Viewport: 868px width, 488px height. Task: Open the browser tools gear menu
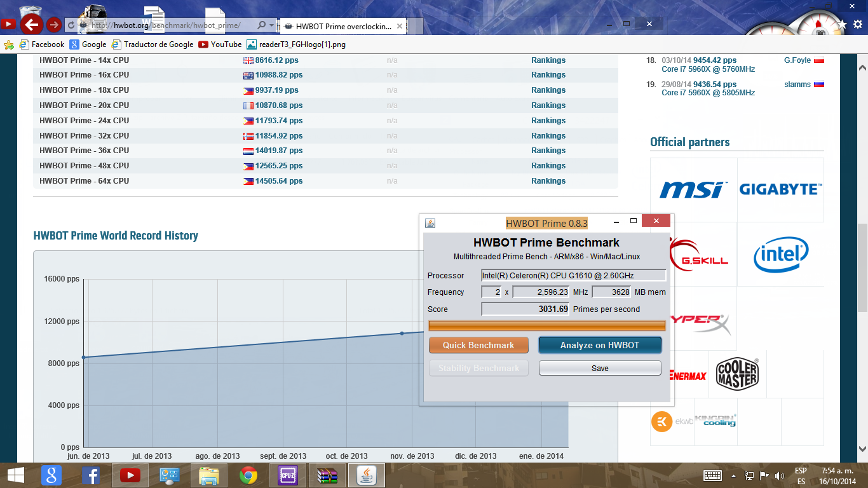coord(857,24)
